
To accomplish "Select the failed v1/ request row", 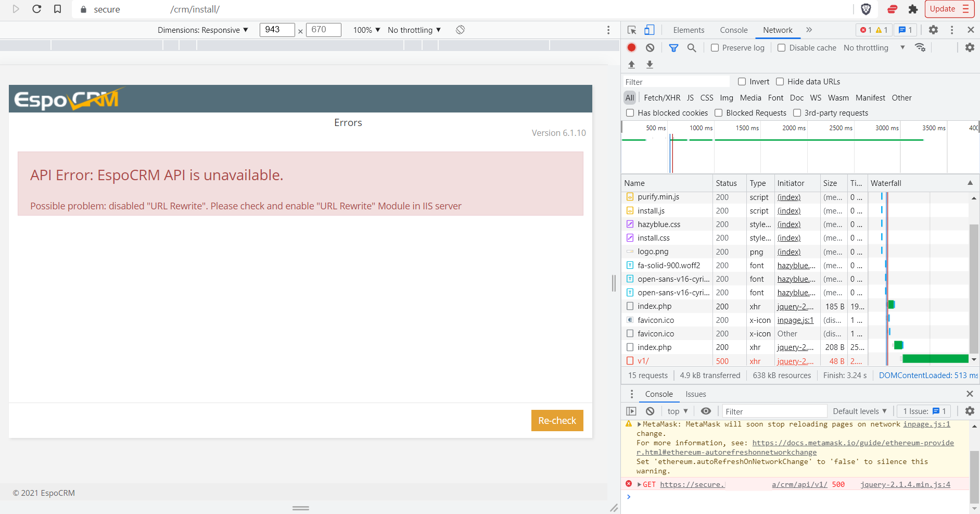I will [643, 361].
